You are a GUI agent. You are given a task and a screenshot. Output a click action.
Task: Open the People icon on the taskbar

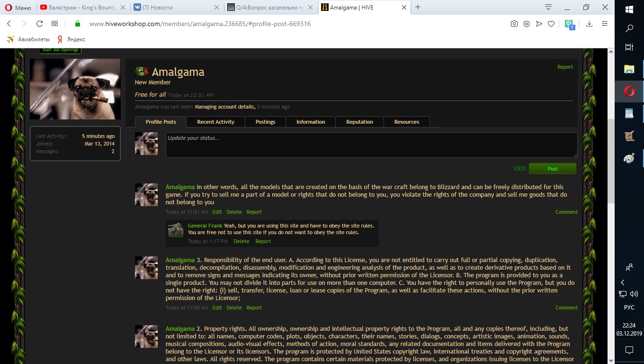coord(629,267)
